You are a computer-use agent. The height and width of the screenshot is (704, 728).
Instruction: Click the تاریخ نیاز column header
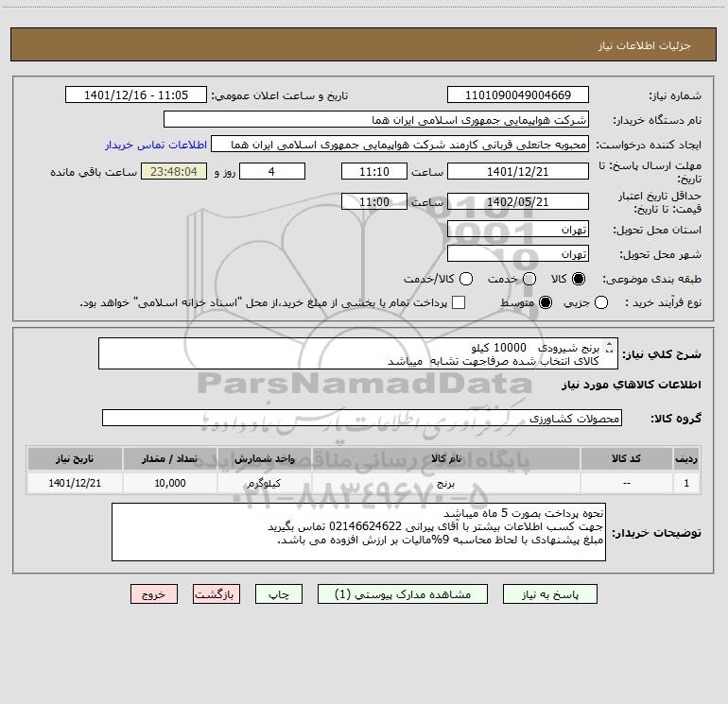pyautogui.click(x=75, y=458)
